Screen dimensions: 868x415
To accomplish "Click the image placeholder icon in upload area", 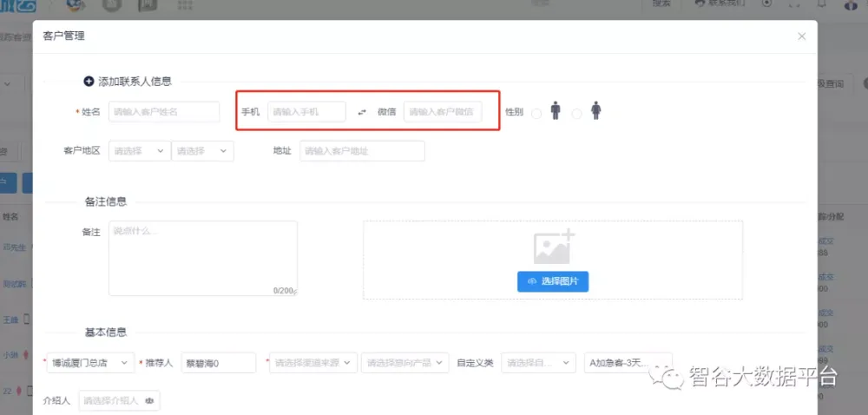I will tap(553, 247).
